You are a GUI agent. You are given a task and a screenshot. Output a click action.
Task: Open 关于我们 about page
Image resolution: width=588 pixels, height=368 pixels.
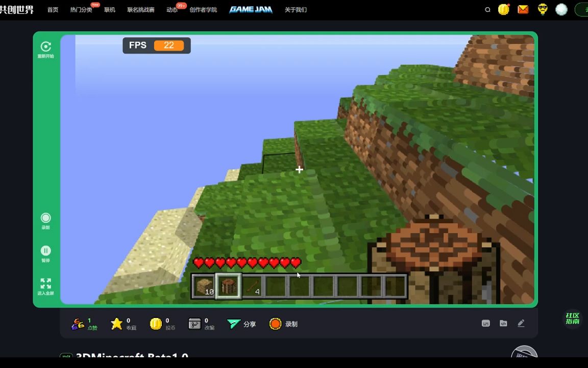[296, 10]
